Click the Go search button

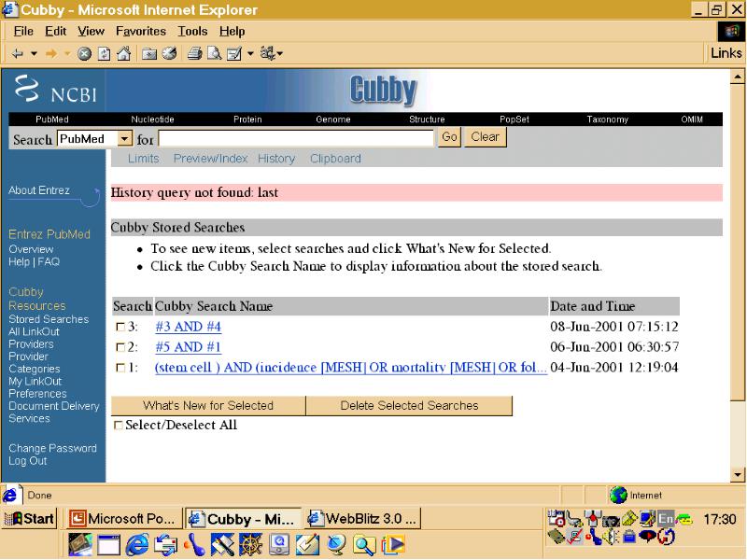point(449,137)
